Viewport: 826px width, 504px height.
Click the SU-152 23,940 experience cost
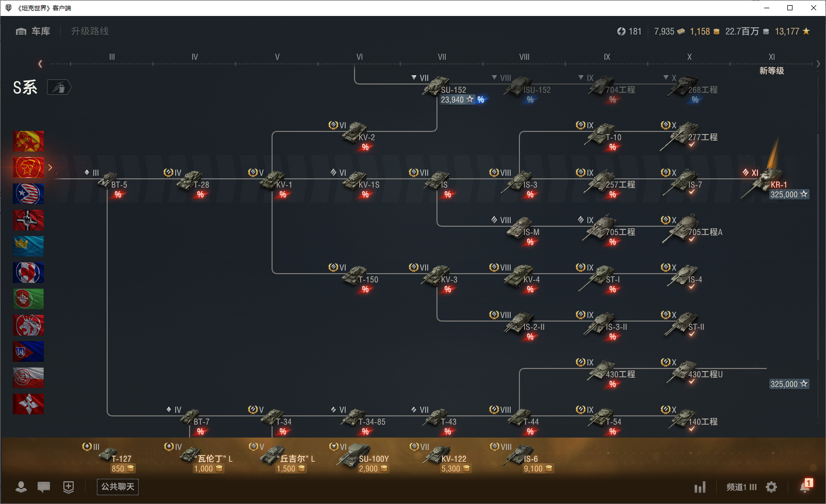click(457, 100)
